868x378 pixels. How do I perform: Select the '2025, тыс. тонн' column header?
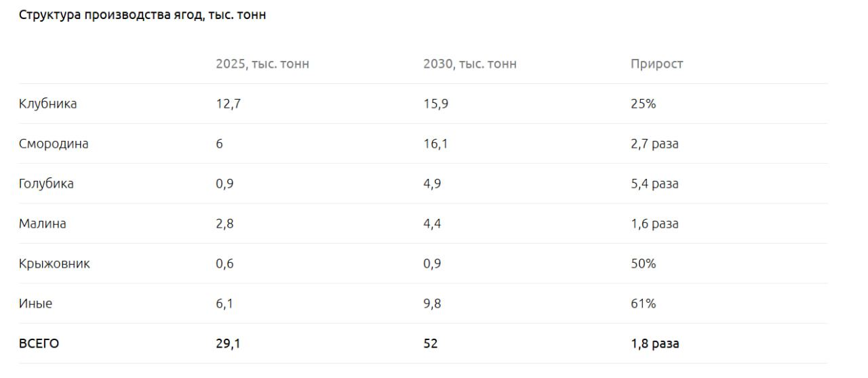coord(262,64)
